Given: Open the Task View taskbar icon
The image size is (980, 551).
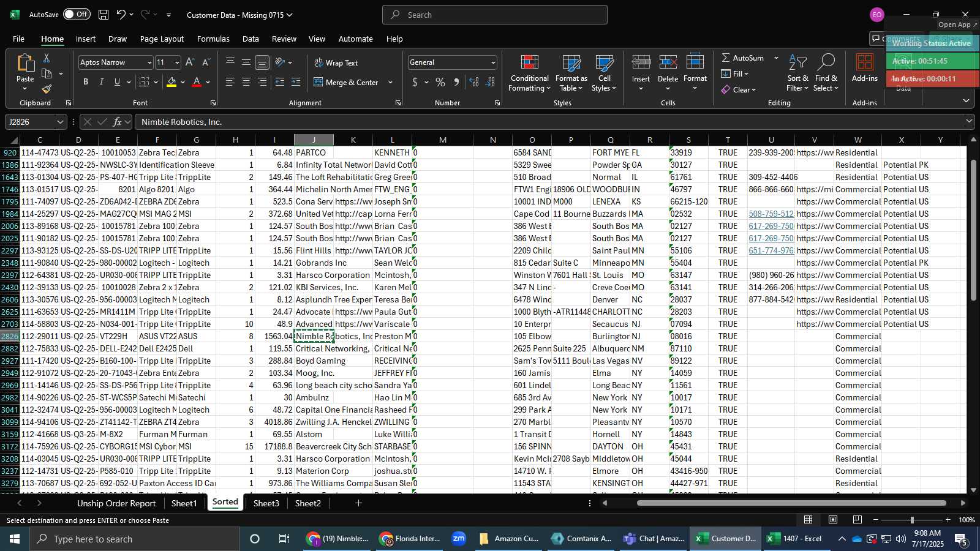Looking at the screenshot, I should pos(284,539).
